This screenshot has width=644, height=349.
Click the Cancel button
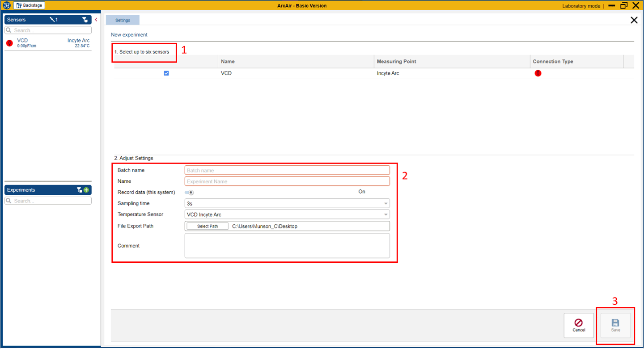tap(579, 326)
